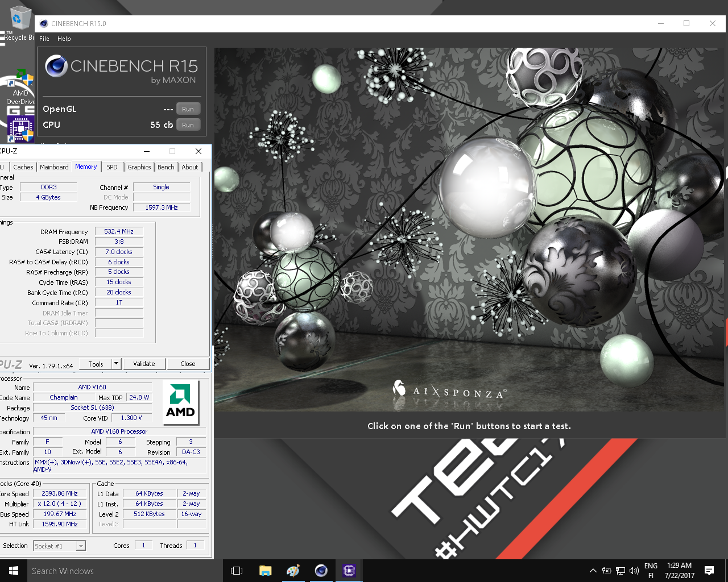Open the clock showing 1:29 AM
The height and width of the screenshot is (582, 728).
tap(680, 571)
